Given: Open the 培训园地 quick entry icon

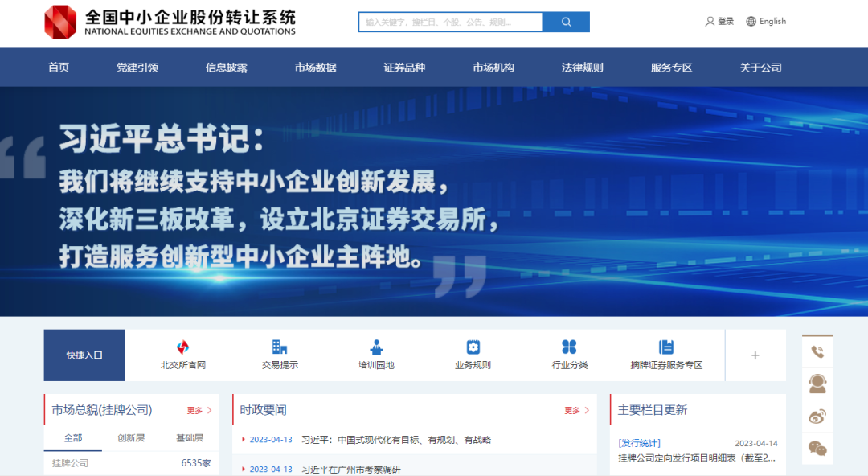Looking at the screenshot, I should coord(376,347).
